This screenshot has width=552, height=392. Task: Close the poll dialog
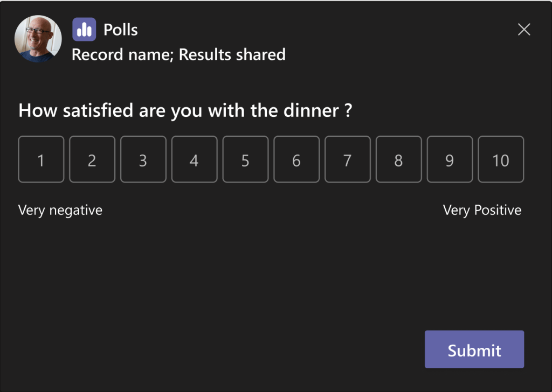click(523, 30)
